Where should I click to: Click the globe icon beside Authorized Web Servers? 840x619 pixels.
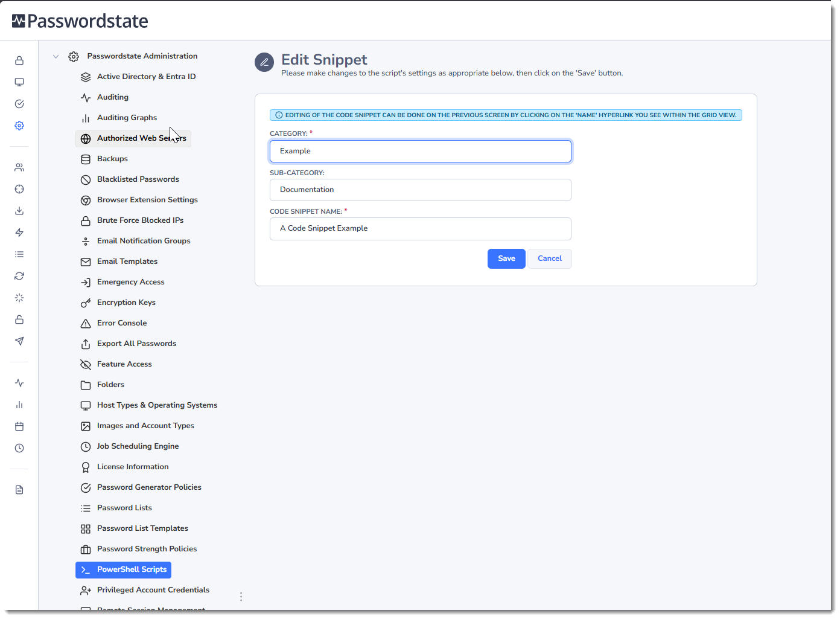[86, 139]
